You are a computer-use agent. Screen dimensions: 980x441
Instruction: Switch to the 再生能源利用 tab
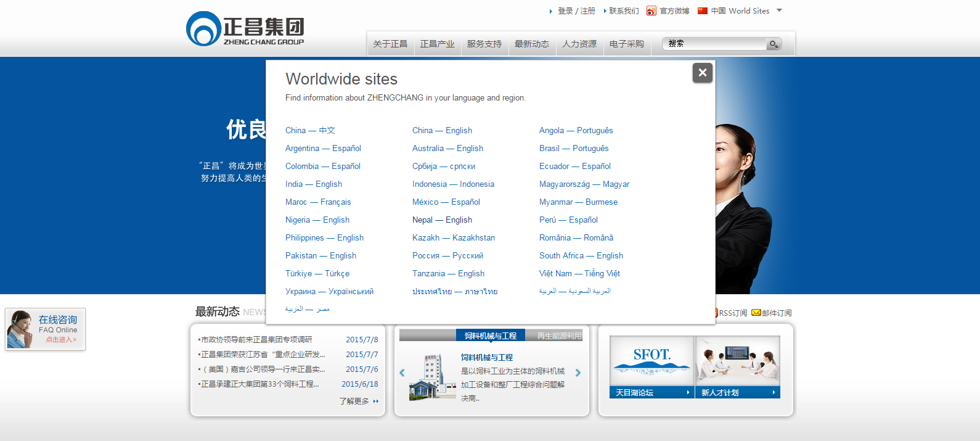click(558, 336)
